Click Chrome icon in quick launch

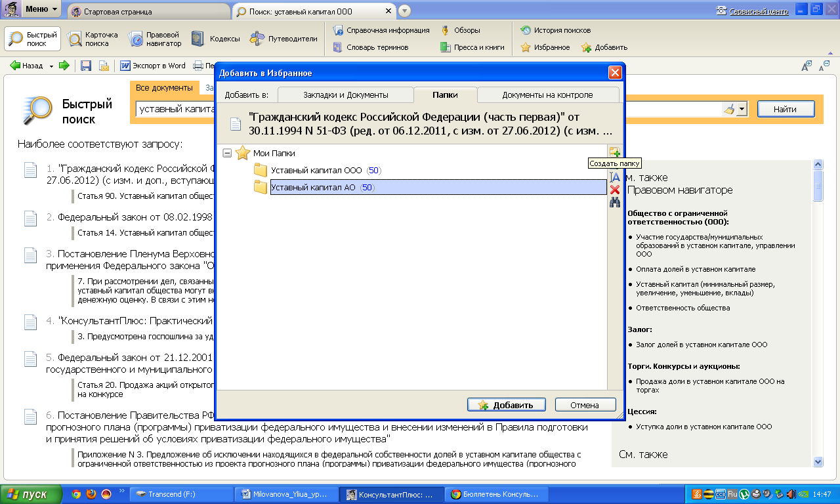[76, 494]
